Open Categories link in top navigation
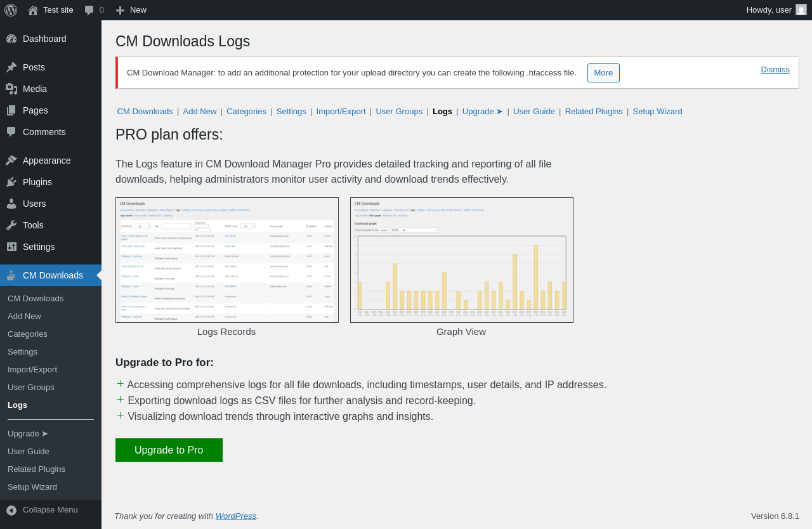 click(246, 111)
